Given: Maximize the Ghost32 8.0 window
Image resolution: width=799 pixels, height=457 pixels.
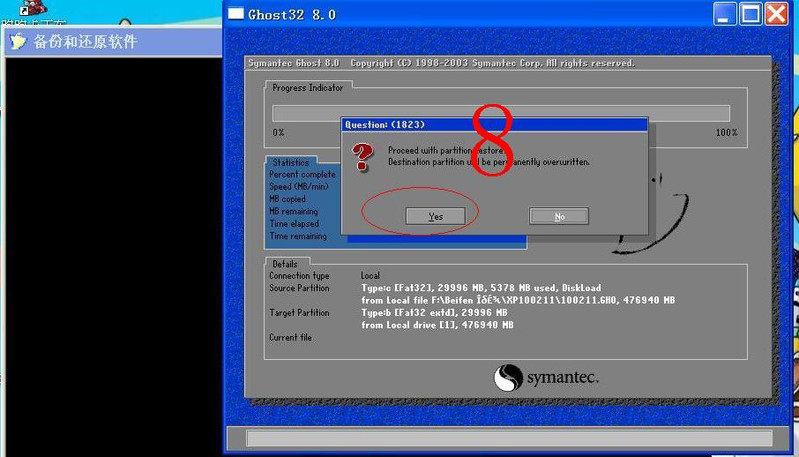Looking at the screenshot, I should coord(752,14).
